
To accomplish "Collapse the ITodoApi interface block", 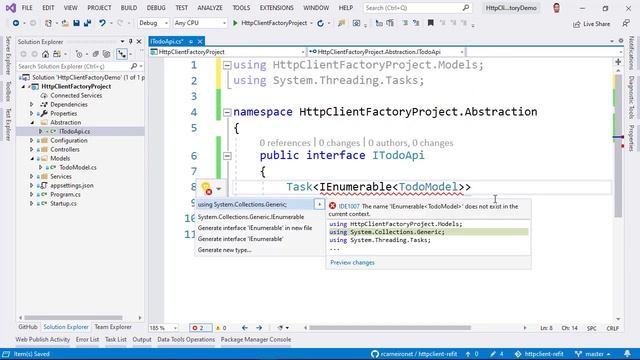I will pyautogui.click(x=227, y=156).
